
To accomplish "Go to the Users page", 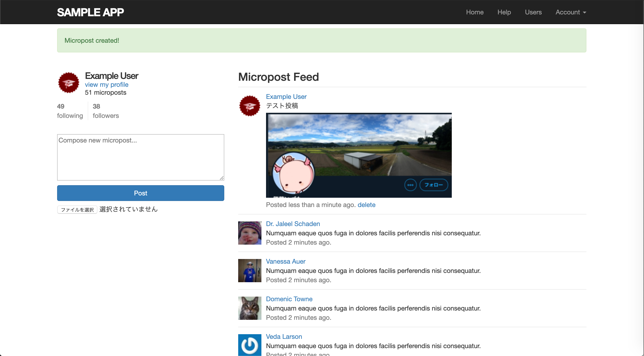I will pyautogui.click(x=533, y=12).
